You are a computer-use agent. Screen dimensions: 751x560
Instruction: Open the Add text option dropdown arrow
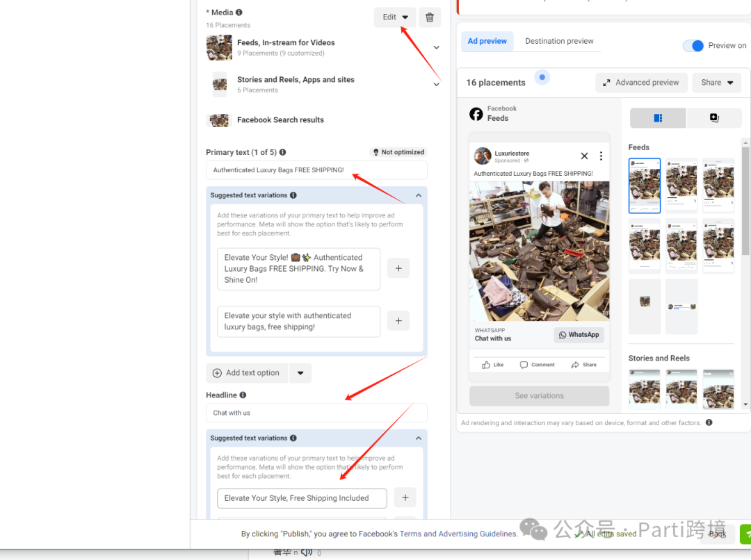pyautogui.click(x=300, y=373)
